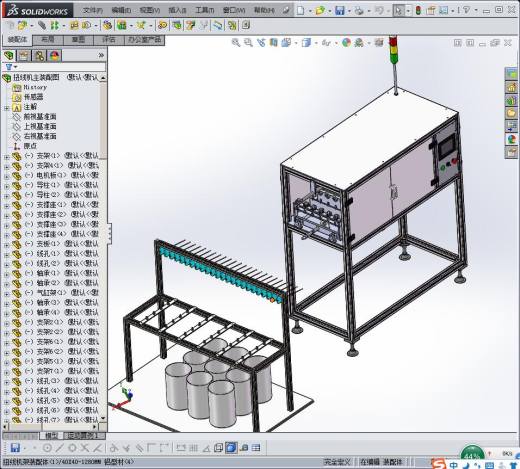Click the Zoom to Fit magnifier icon
This screenshot has height=469, width=520.
(236, 42)
